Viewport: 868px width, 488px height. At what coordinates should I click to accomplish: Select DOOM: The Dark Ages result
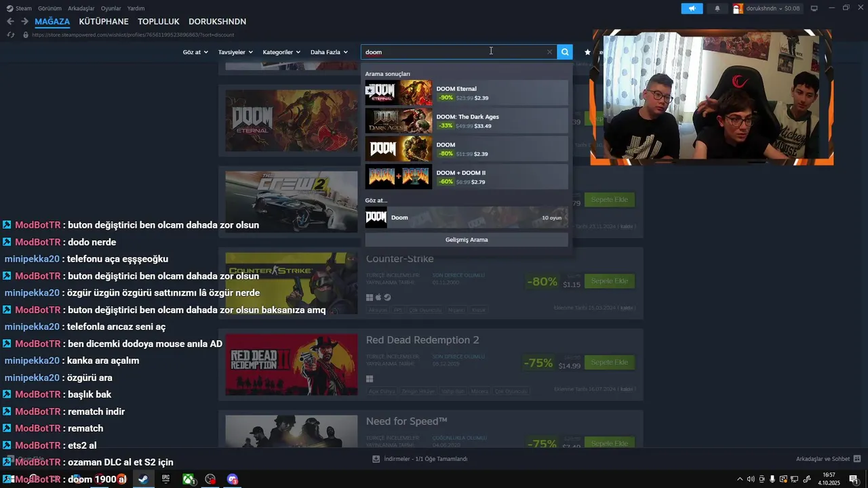tap(467, 121)
